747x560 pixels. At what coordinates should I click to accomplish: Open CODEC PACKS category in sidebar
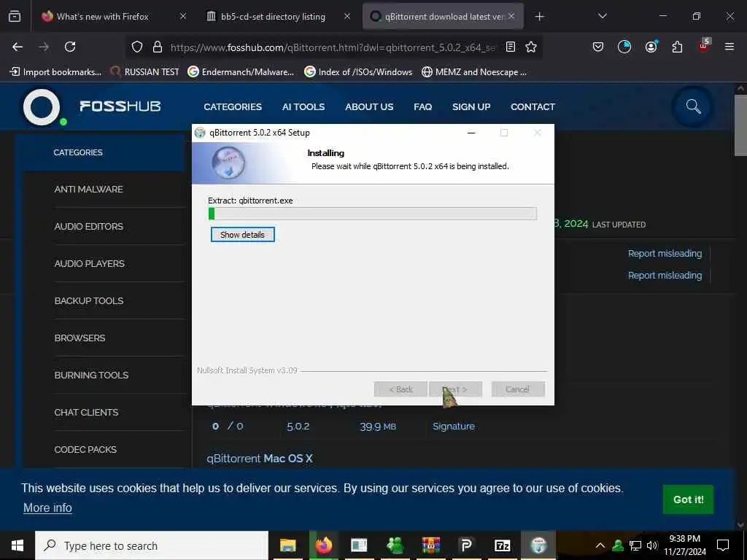click(85, 449)
